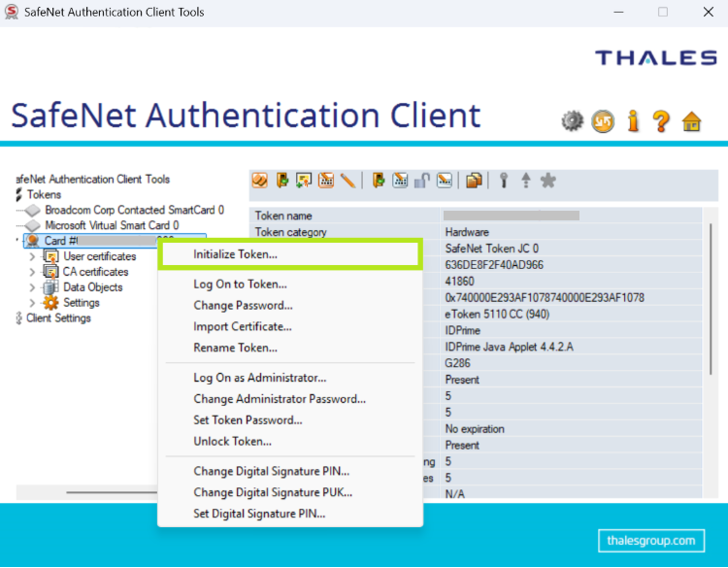Select Change Digital Signature PIN
728x568 pixels.
(290, 471)
